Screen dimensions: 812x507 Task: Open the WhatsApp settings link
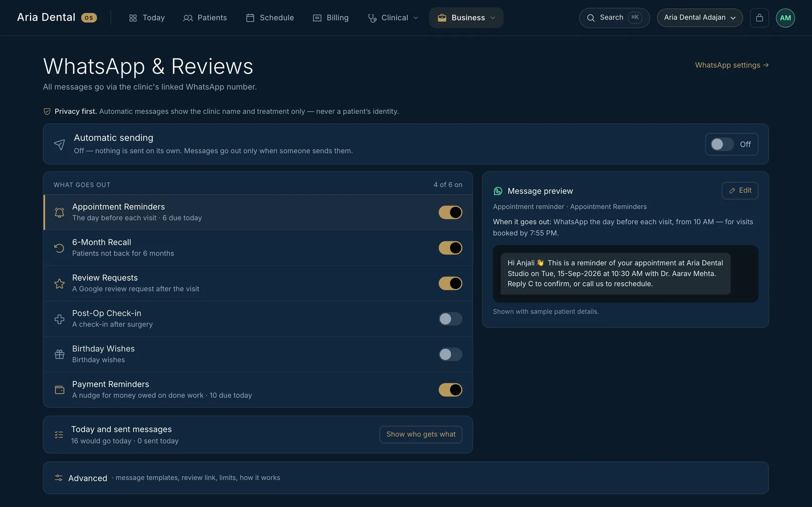point(732,65)
